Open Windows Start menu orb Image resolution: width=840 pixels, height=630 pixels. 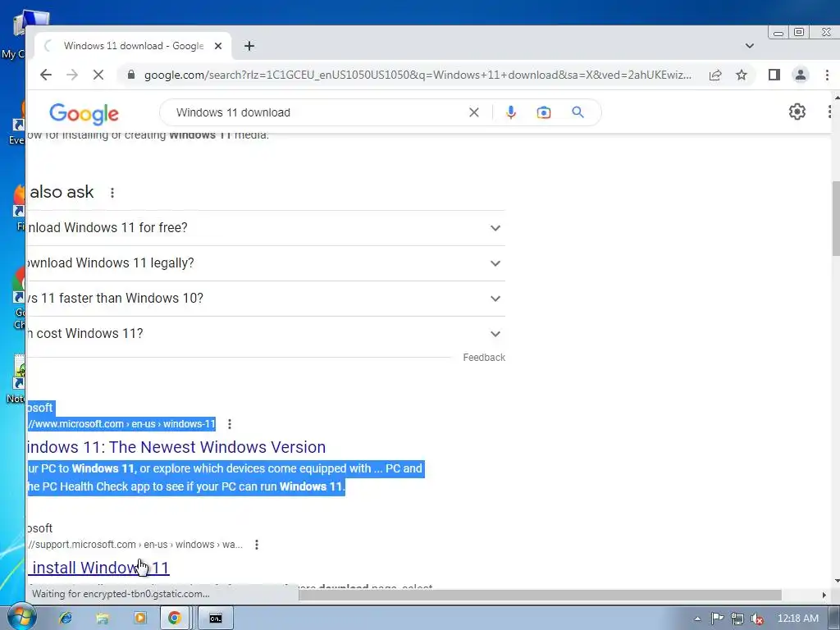pos(21,617)
